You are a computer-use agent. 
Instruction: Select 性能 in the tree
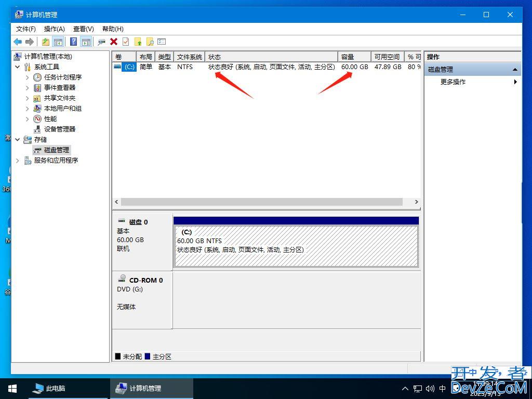click(50, 119)
